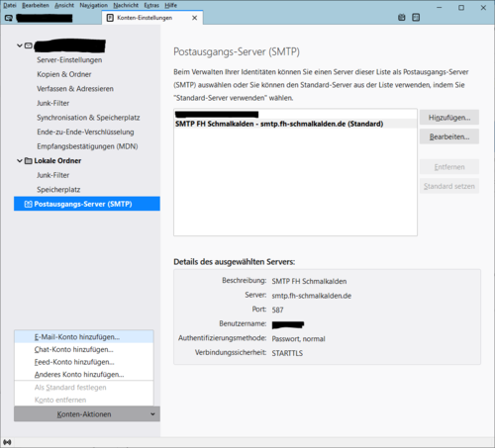Click the Konten-Einstellungen tab icon

point(110,18)
